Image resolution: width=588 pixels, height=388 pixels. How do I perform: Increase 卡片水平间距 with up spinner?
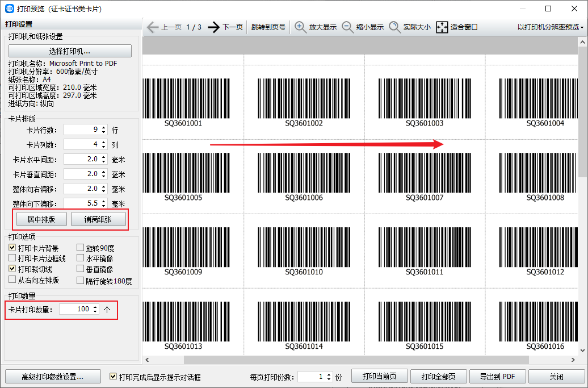coord(104,157)
